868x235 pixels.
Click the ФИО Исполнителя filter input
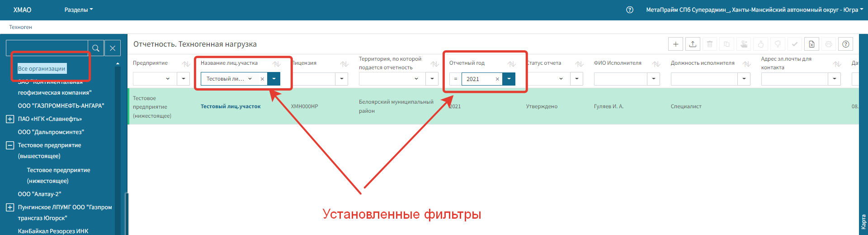tap(621, 79)
